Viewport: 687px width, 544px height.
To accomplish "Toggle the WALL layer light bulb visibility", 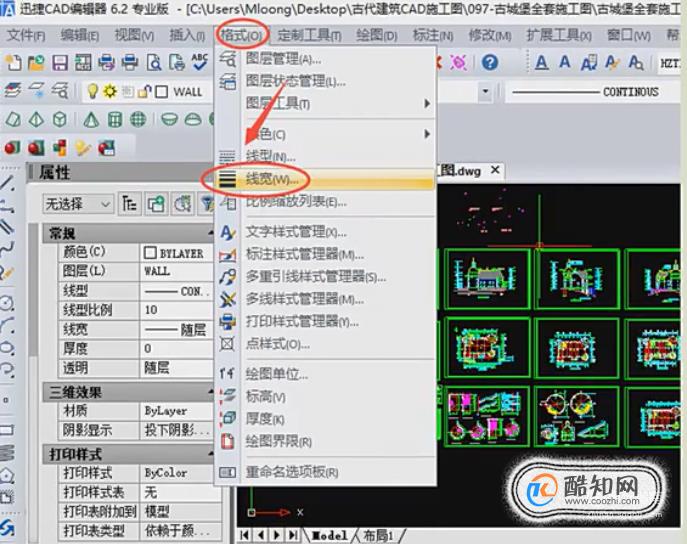I will 92,91.
